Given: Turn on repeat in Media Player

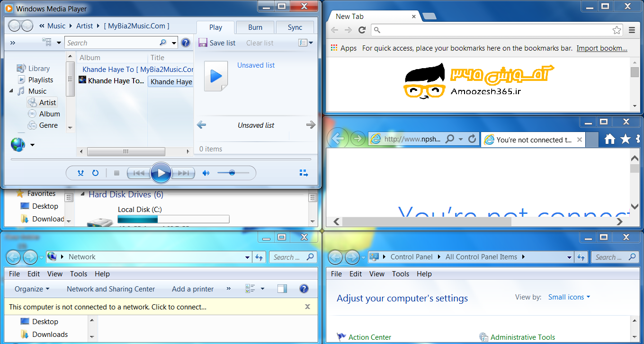Looking at the screenshot, I should [x=95, y=173].
